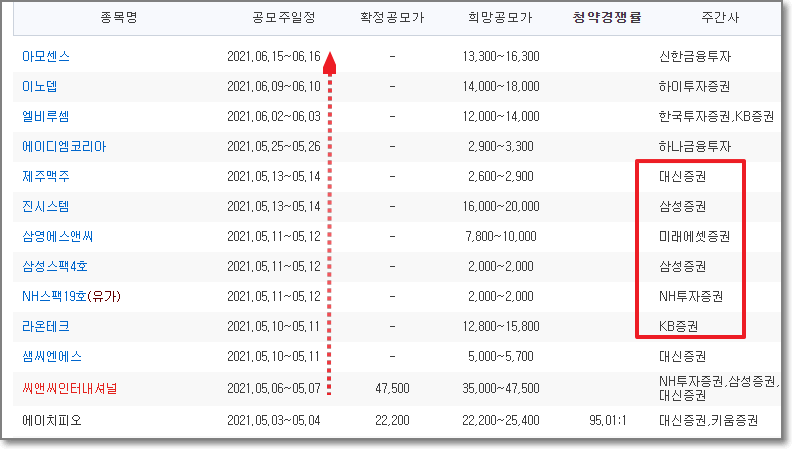The width and height of the screenshot is (792, 449).
Task: Select underwriter KB증권 in 라온테크 row
Action: [x=678, y=326]
